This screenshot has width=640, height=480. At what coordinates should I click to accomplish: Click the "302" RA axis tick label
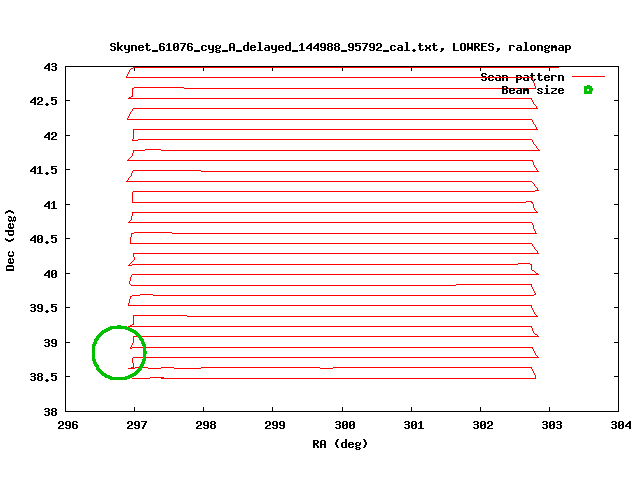(483, 425)
